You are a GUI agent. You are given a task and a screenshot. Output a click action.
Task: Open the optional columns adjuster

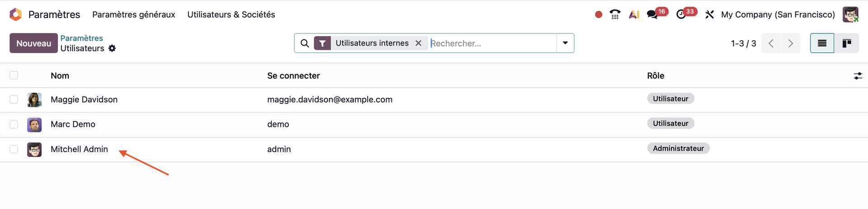858,76
